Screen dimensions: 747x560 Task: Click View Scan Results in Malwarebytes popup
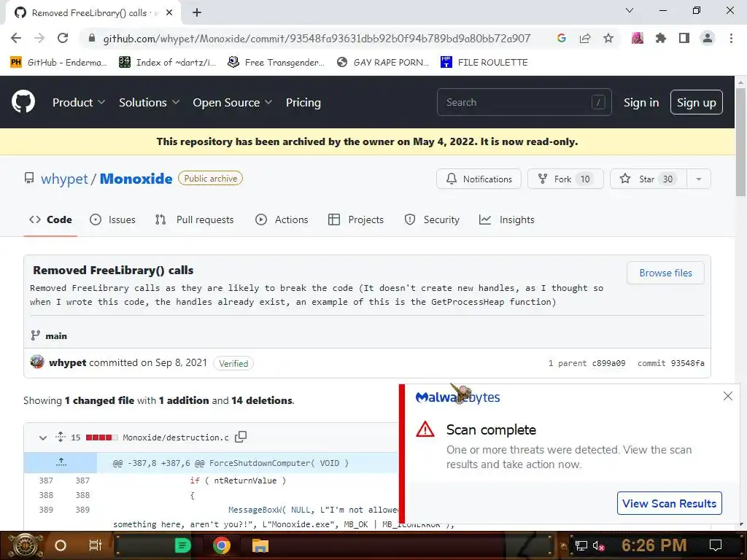point(670,503)
